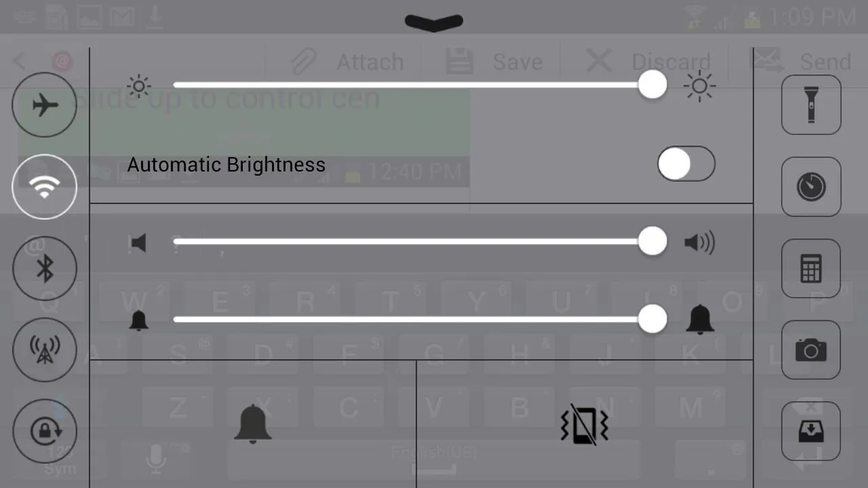Image resolution: width=868 pixels, height=488 pixels.
Task: Turn on the flashlight icon
Action: 811,105
